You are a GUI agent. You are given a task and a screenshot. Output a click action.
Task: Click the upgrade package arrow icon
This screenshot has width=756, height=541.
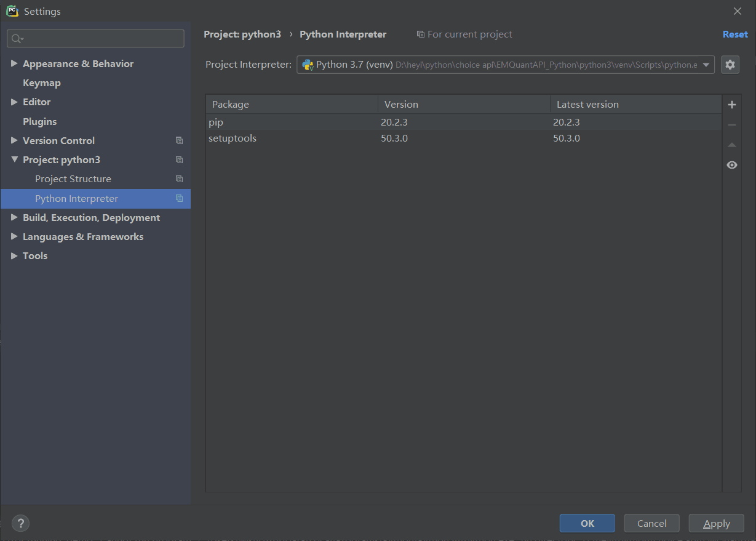731,145
